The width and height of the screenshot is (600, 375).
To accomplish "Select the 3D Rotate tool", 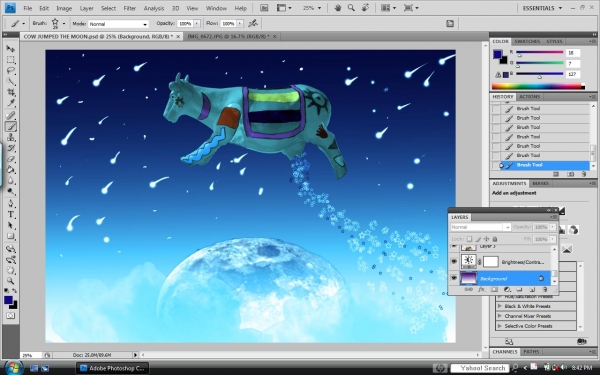I will (11, 249).
